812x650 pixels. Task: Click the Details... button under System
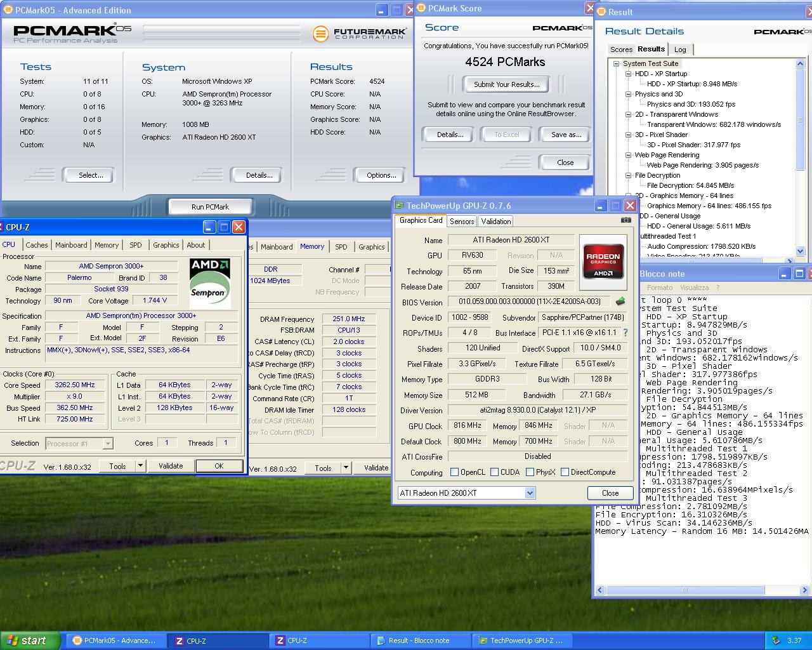(259, 175)
